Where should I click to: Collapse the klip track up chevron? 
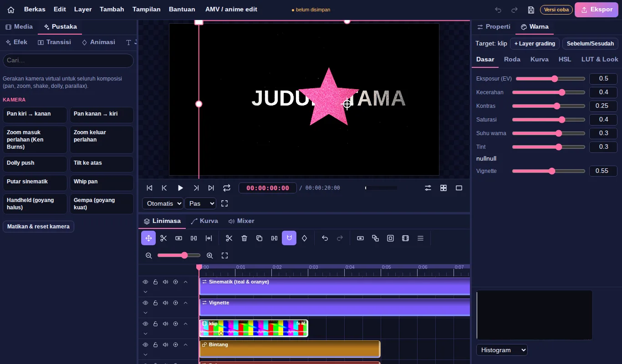185,324
